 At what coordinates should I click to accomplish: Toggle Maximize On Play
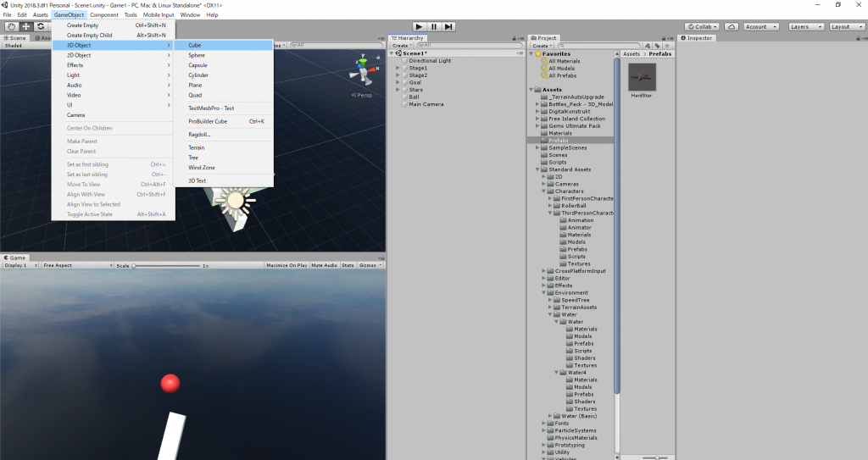[287, 265]
